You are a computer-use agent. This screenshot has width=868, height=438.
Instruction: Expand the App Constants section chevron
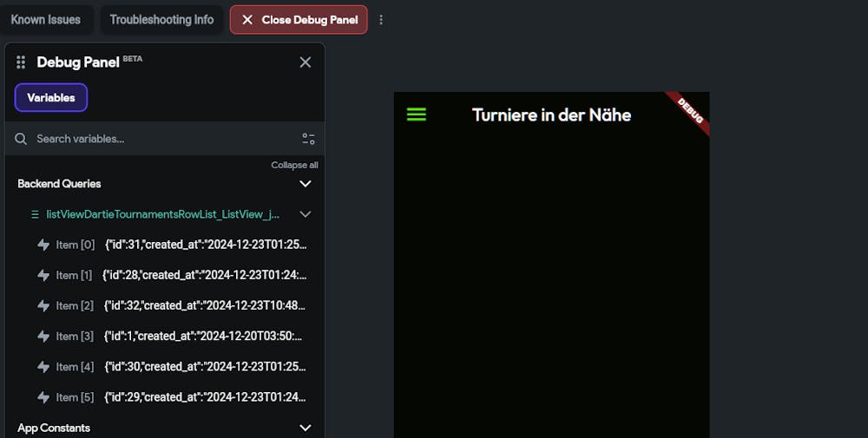pyautogui.click(x=306, y=428)
